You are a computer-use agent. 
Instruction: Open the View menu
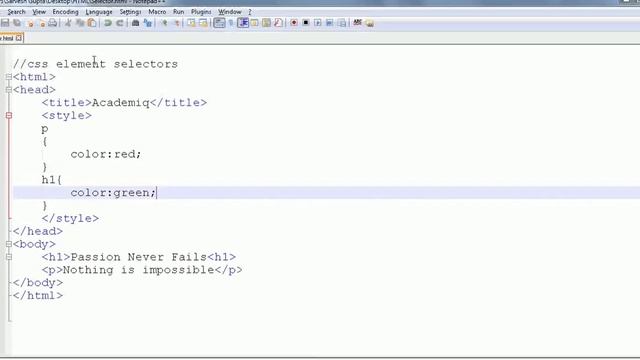(x=39, y=12)
